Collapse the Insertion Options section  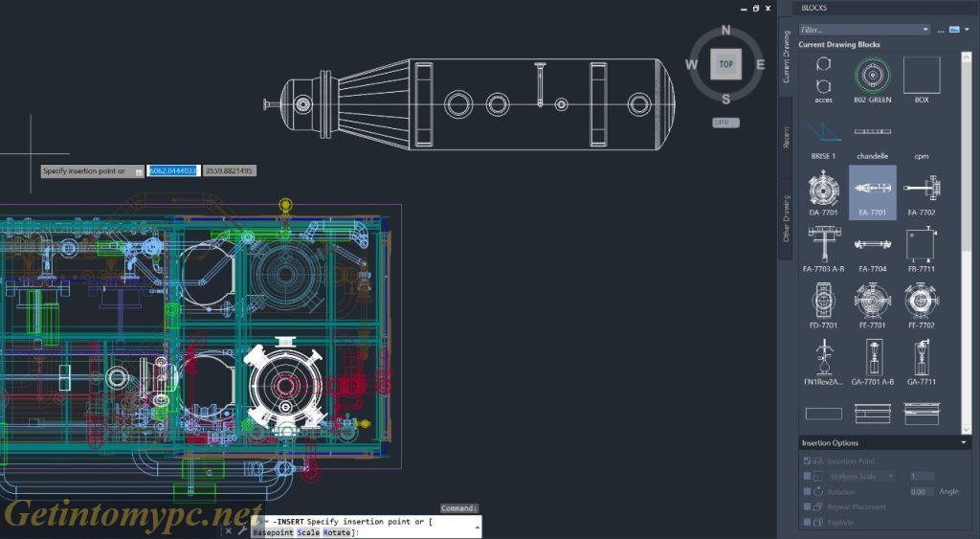(x=964, y=442)
